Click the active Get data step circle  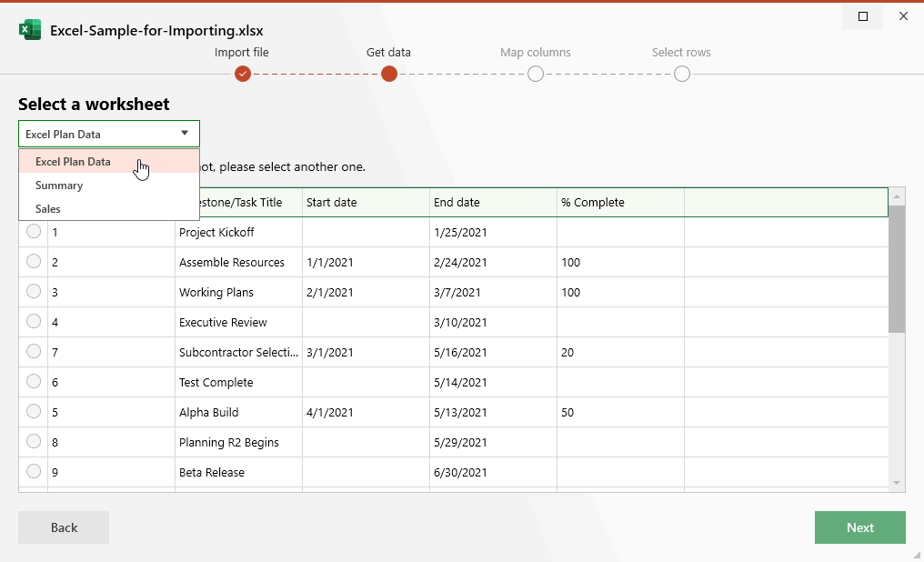pyautogui.click(x=388, y=74)
